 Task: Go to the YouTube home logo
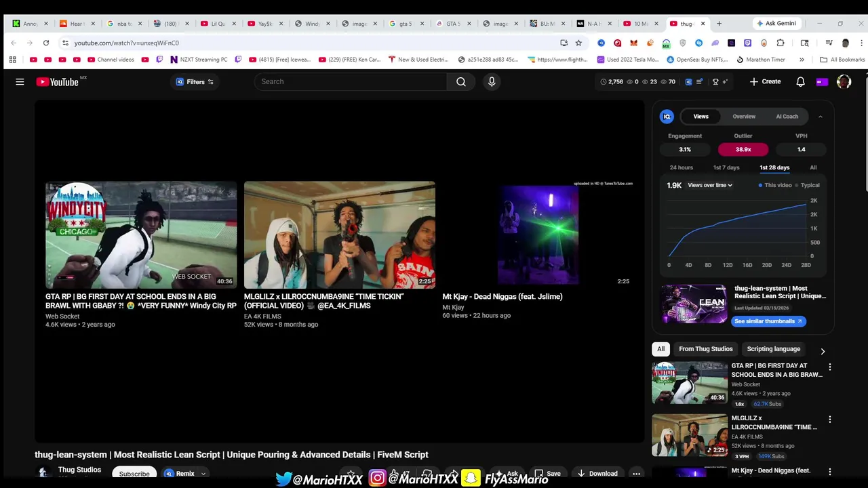[58, 82]
